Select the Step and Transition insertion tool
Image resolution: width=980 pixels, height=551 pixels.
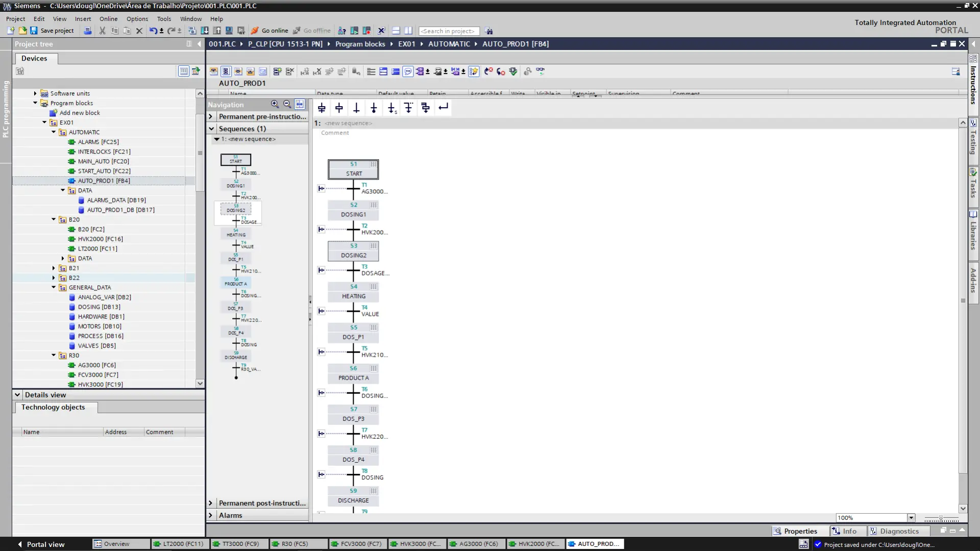[322, 108]
